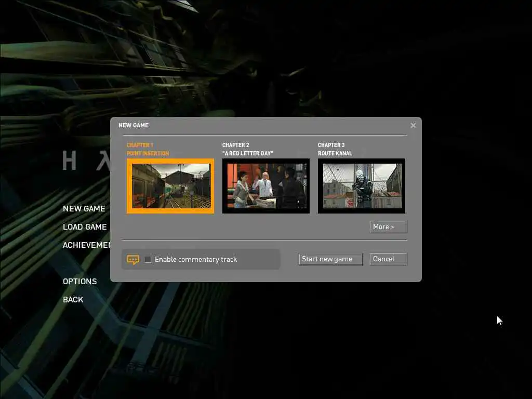The width and height of the screenshot is (532, 399).
Task: Open Achievements from main menu
Action: 87,245
